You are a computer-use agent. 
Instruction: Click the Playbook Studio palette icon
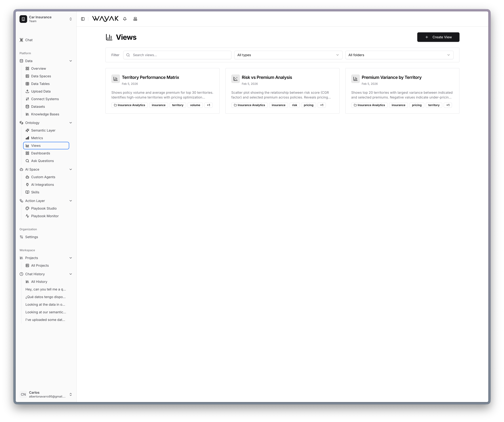click(27, 209)
